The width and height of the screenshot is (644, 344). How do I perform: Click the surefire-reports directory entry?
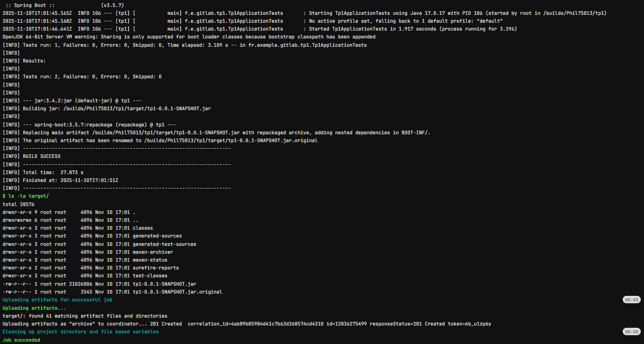click(156, 268)
